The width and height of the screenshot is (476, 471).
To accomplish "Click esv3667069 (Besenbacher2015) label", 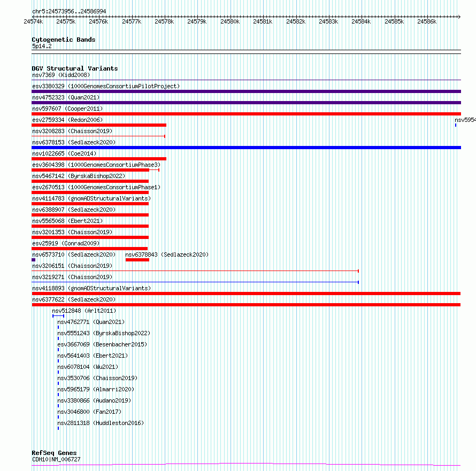I will [102, 344].
